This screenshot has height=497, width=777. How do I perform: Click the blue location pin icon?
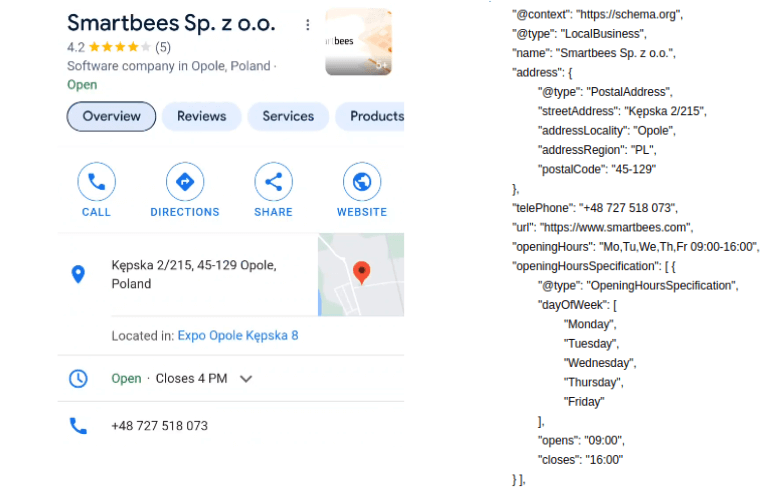[x=78, y=274]
